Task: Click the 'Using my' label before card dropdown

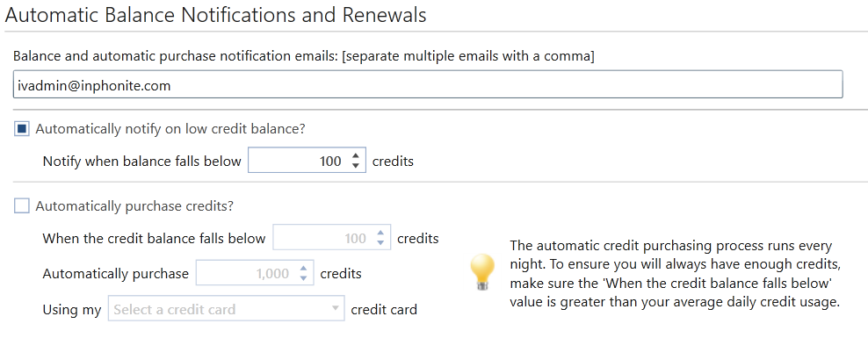Action: click(72, 309)
